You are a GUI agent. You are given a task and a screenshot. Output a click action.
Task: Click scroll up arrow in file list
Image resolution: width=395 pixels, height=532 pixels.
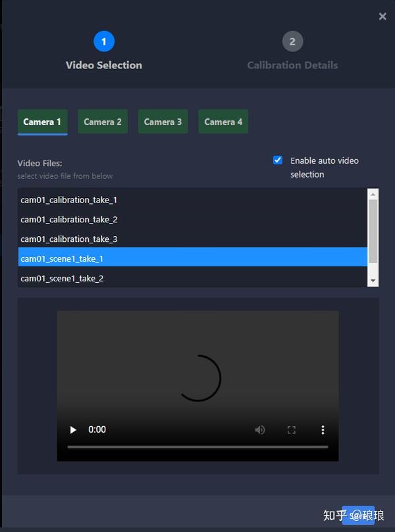373,195
